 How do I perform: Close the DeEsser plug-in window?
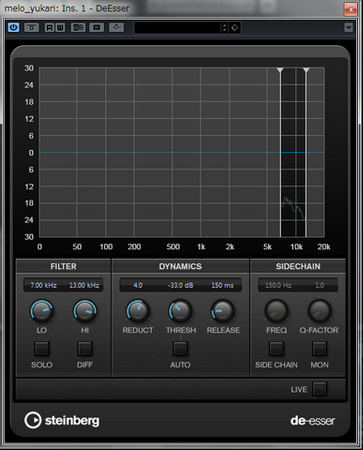point(350,9)
